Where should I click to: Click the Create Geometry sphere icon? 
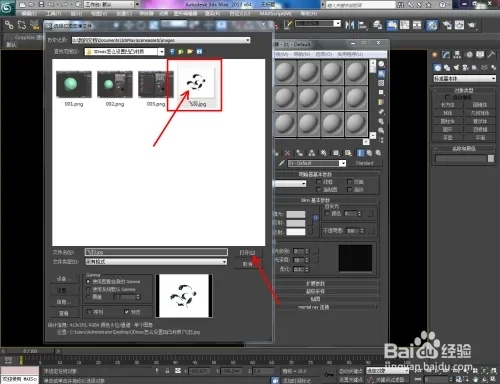[437, 68]
